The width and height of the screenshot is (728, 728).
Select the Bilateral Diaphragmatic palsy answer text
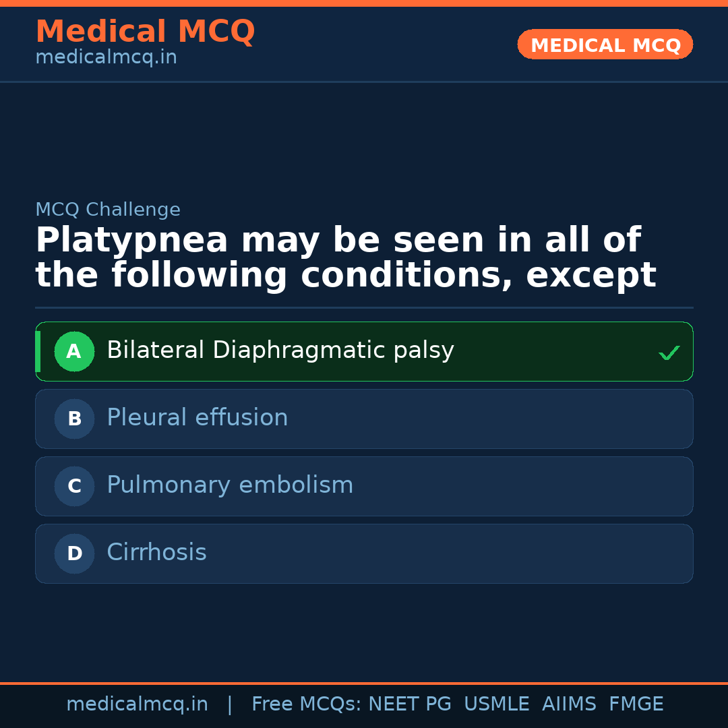click(280, 351)
